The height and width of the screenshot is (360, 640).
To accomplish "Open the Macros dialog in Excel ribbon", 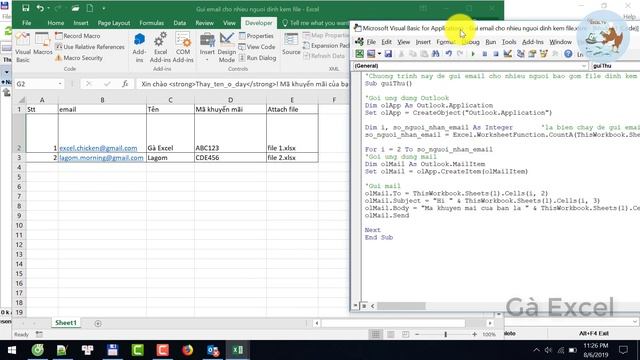I will (42, 44).
